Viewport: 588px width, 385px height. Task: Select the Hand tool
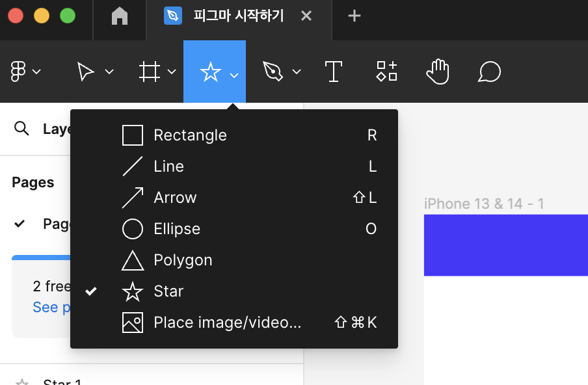tap(438, 72)
